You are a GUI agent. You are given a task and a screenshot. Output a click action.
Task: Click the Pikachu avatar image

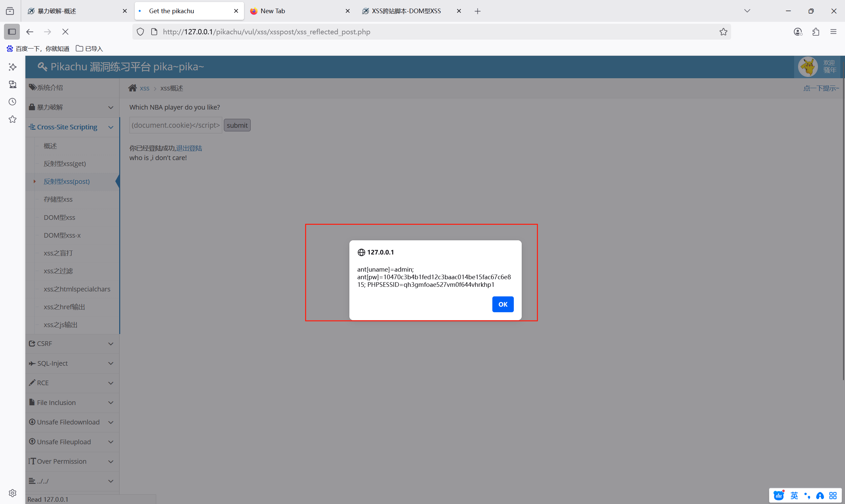coord(808,67)
